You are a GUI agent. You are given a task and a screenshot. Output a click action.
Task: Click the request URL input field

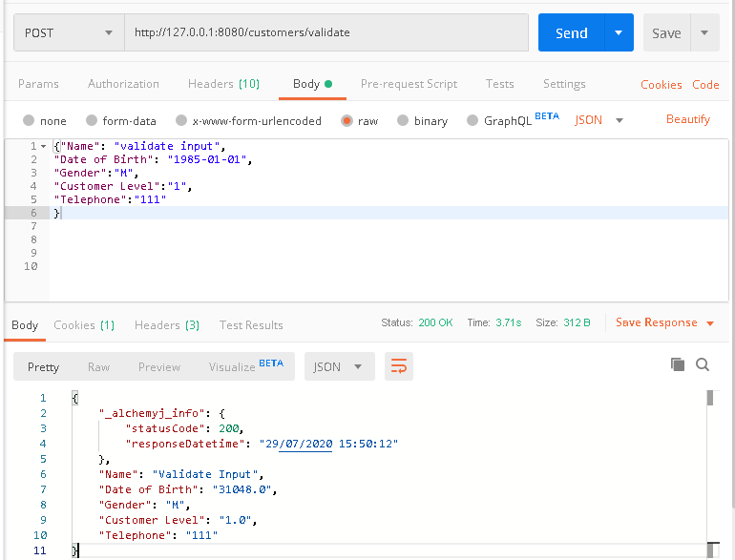326,32
